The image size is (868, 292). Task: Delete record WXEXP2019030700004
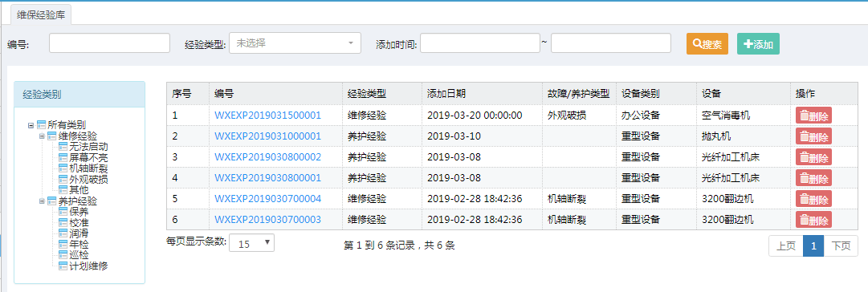coord(813,198)
